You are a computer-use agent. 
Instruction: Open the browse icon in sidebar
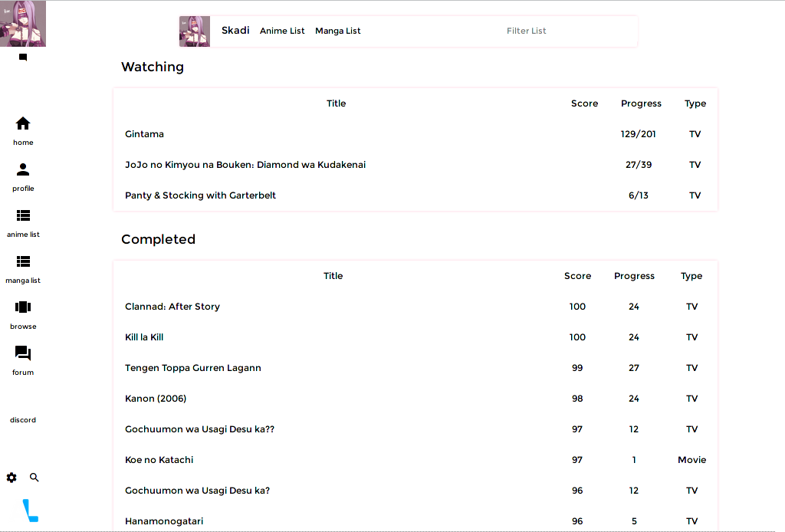(x=23, y=307)
